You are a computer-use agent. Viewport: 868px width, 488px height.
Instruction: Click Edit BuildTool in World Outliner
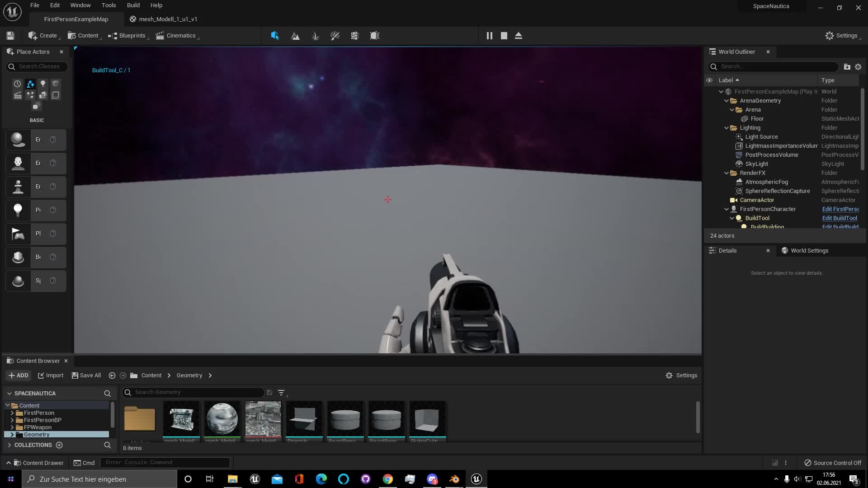pos(840,218)
